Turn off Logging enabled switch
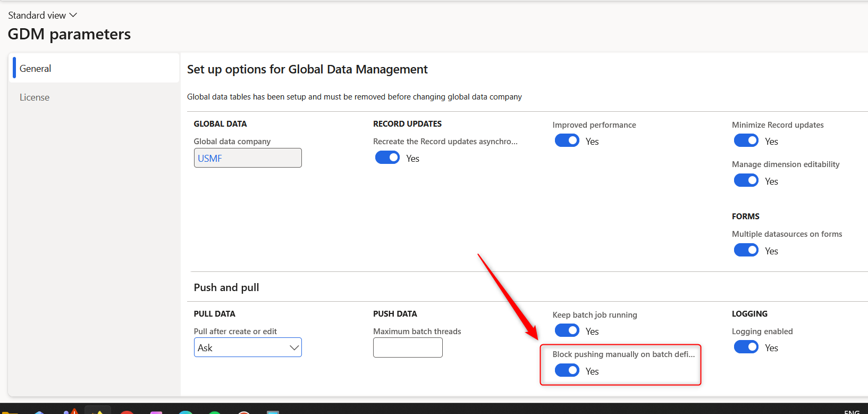 pyautogui.click(x=746, y=347)
